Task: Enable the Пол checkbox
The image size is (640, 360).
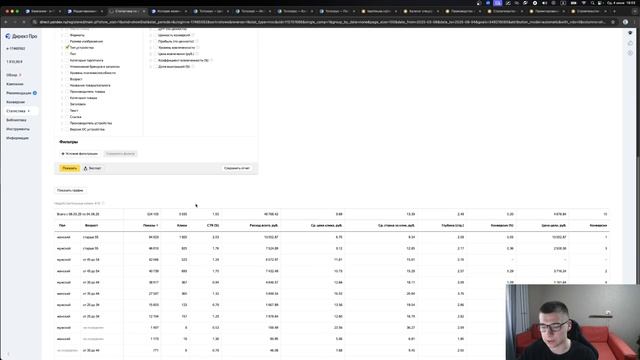Action: pyautogui.click(x=67, y=54)
